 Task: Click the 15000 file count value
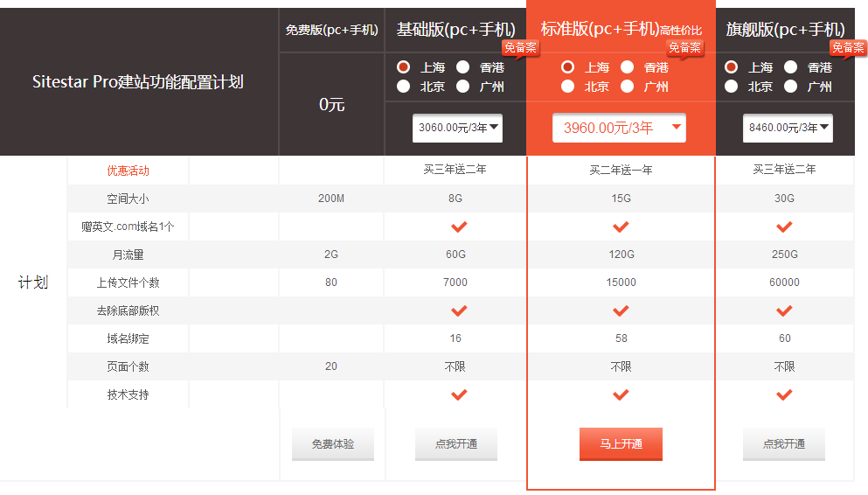pos(621,282)
